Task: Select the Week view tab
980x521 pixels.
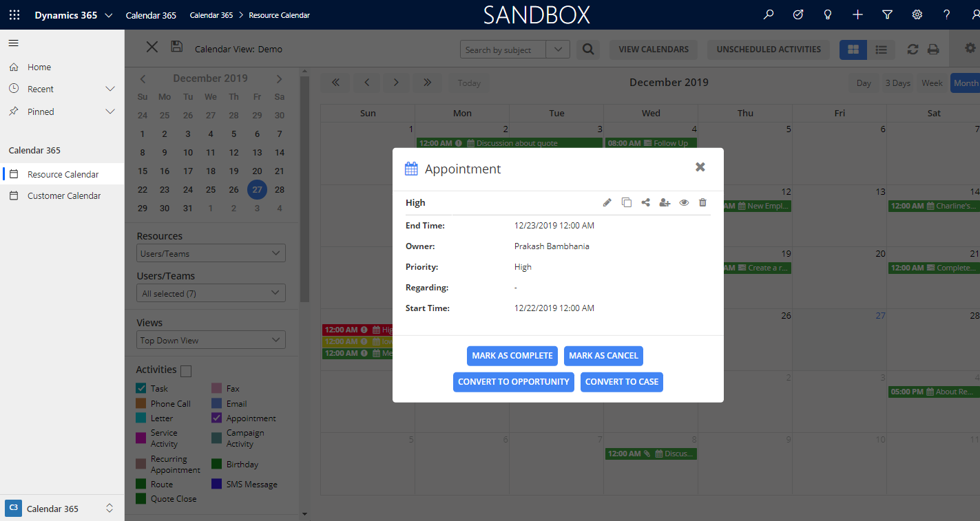Action: (931, 83)
